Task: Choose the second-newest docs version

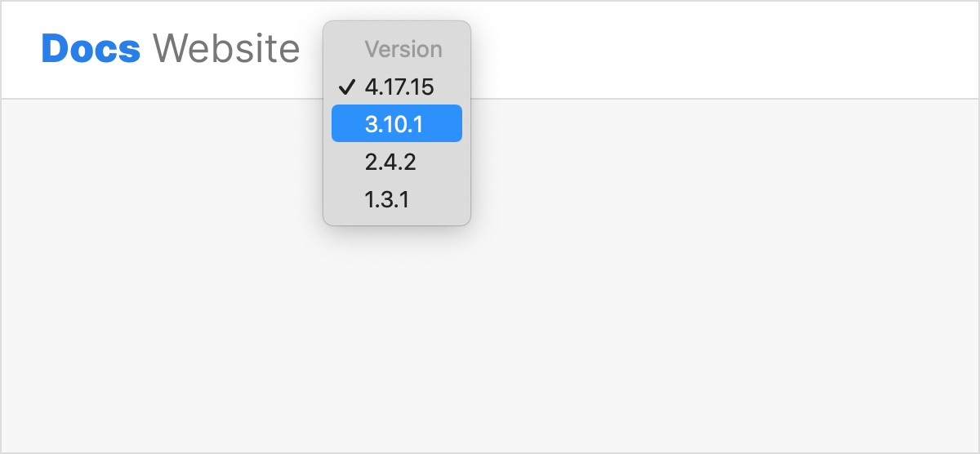Action: pos(396,123)
